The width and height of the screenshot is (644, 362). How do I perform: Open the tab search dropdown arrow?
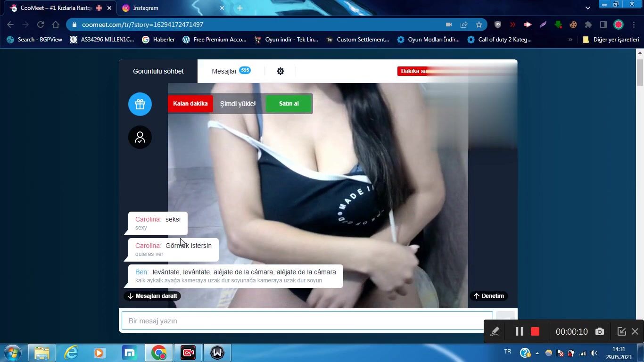[587, 8]
